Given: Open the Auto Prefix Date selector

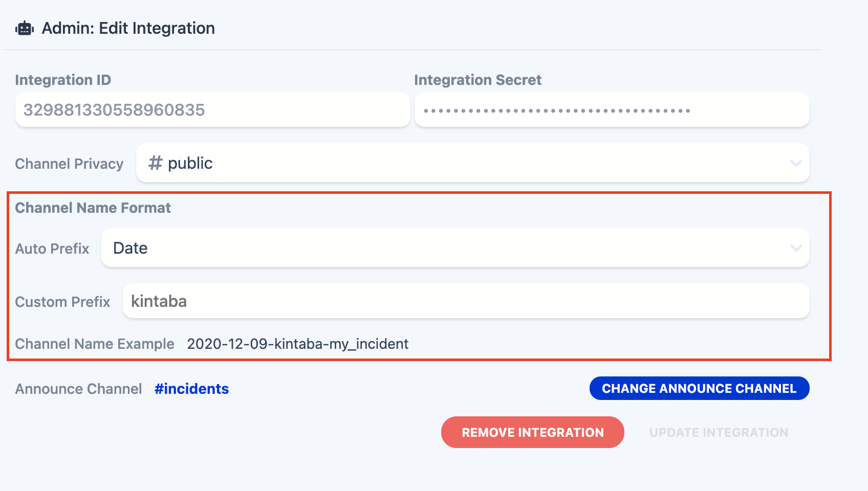Looking at the screenshot, I should point(455,248).
